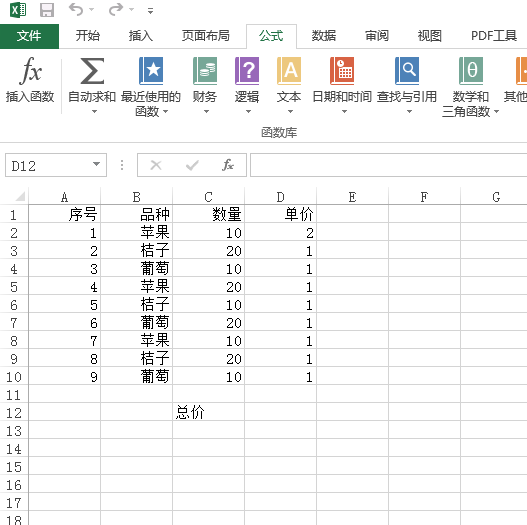527x525 pixels.
Task: Click the 插入函数 fx button
Action: [x=30, y=80]
